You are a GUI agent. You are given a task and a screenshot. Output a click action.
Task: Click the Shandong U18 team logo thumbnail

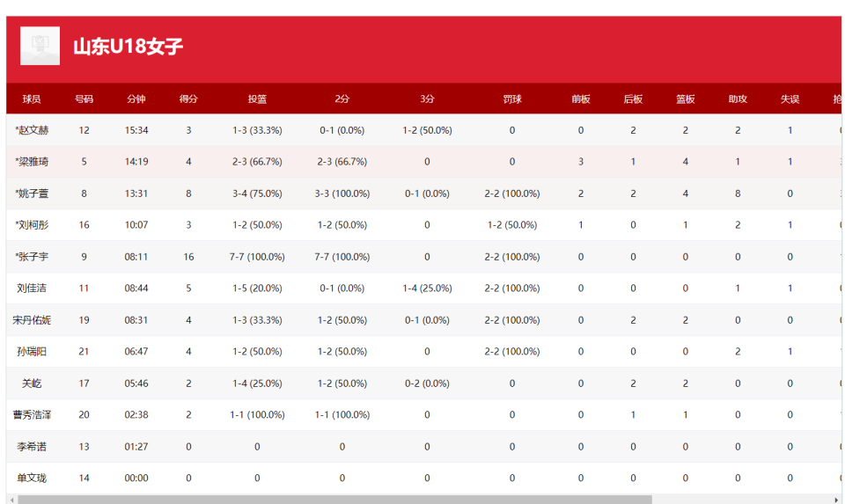(x=40, y=46)
